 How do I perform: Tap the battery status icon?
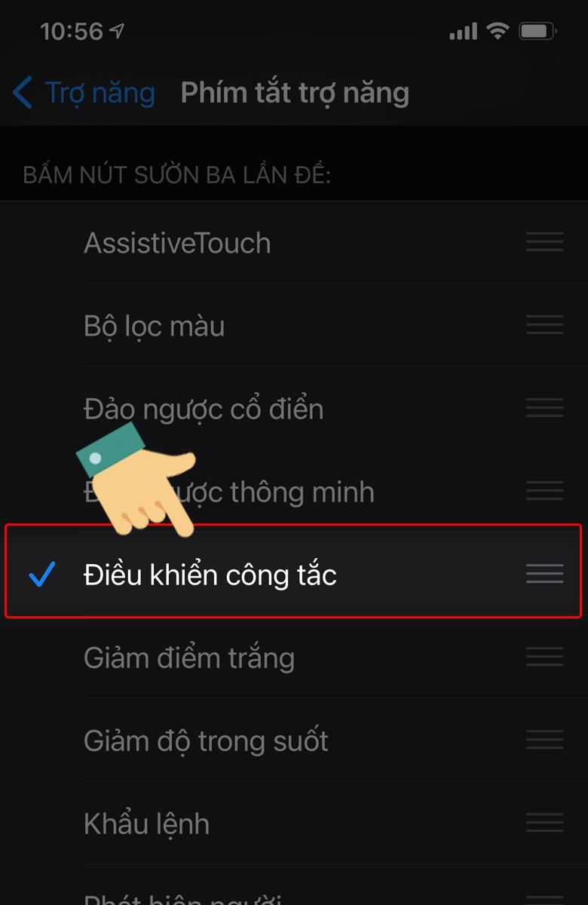pyautogui.click(x=537, y=32)
